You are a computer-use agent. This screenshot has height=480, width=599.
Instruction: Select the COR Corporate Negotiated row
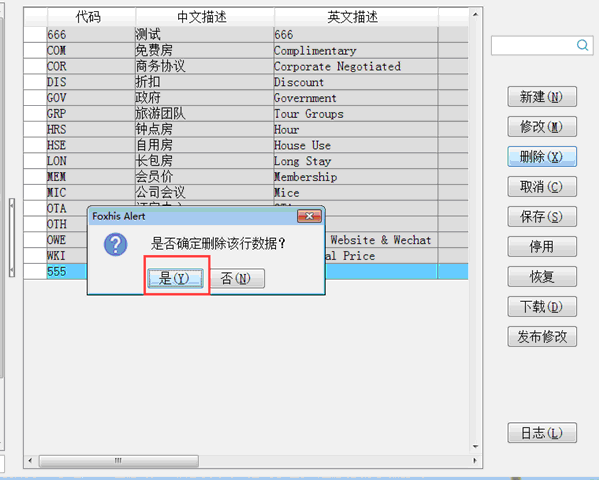[246, 66]
